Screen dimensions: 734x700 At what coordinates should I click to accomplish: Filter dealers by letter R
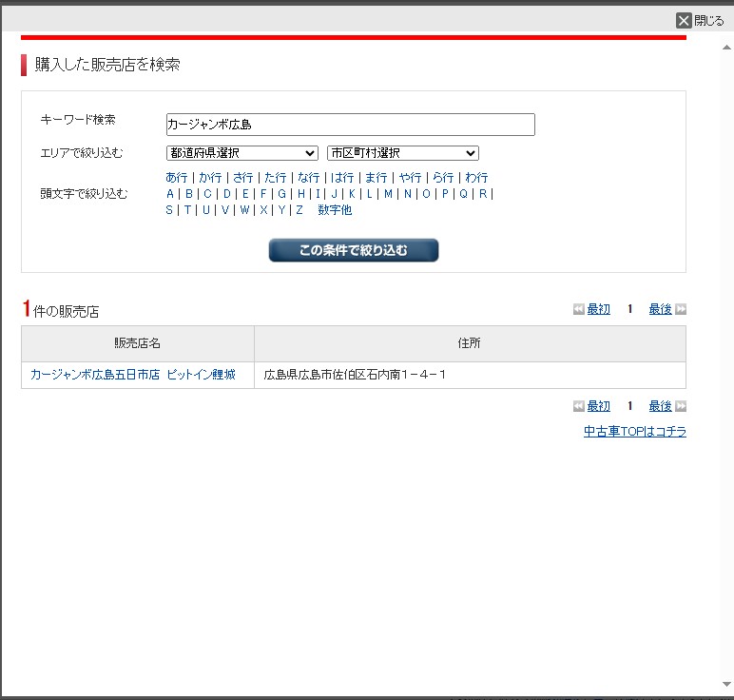(483, 194)
